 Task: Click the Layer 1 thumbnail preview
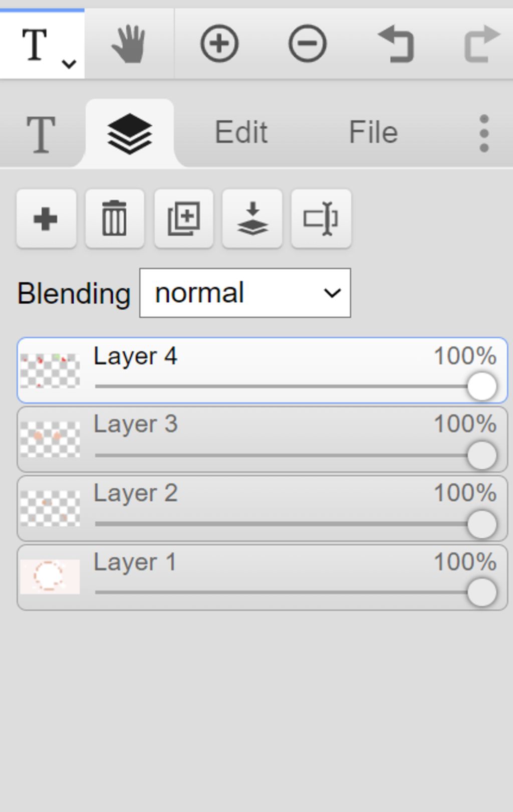[50, 576]
